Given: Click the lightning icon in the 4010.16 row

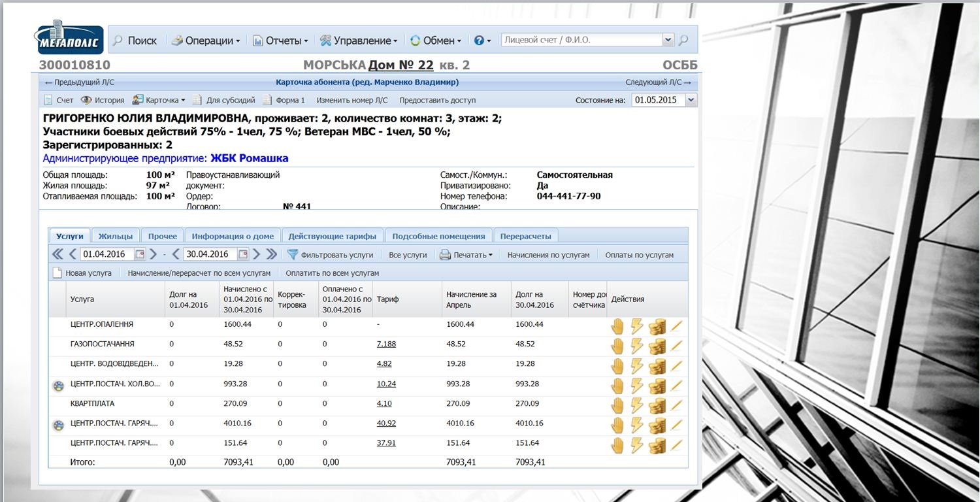Looking at the screenshot, I should click(637, 426).
